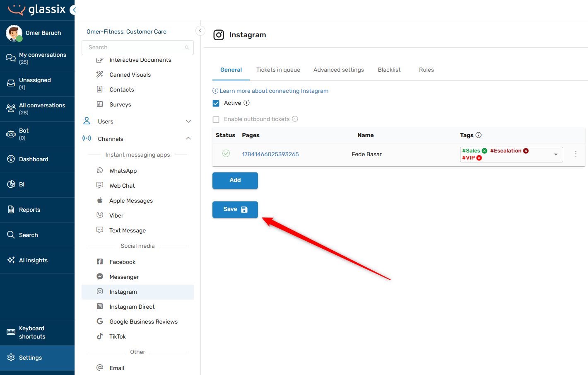Viewport: 588px width, 375px height.
Task: Click the Facebook channel icon
Action: [100, 261]
